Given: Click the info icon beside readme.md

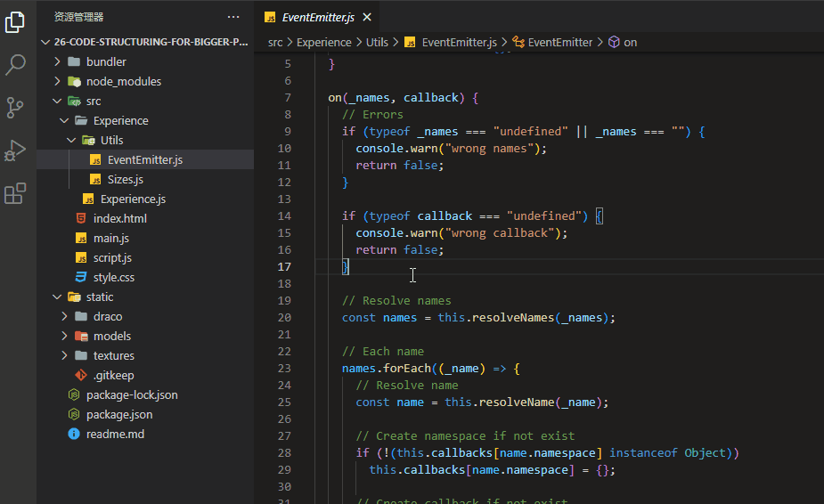Looking at the screenshot, I should (x=74, y=435).
